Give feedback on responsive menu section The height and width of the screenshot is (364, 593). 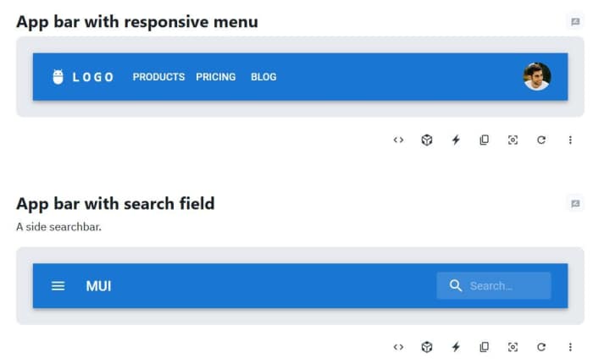575,22
